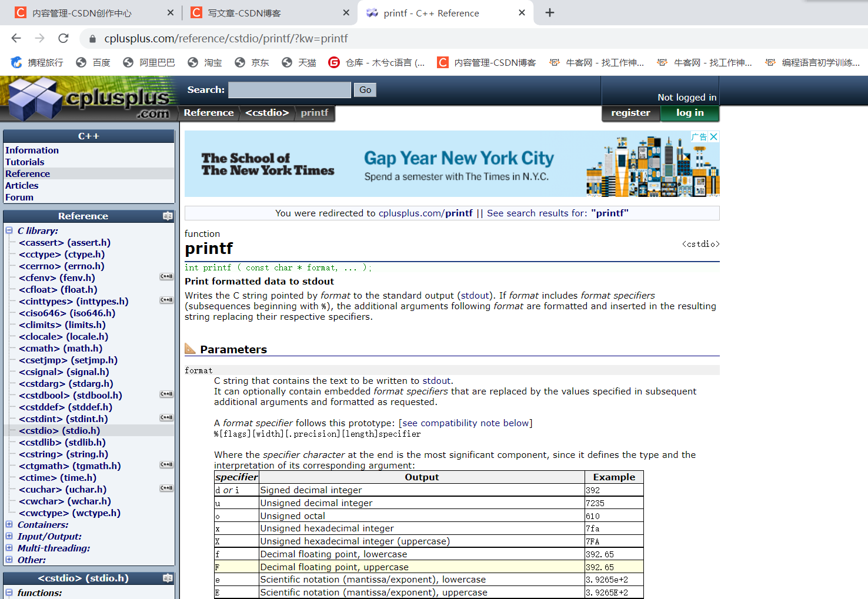The width and height of the screenshot is (868, 599).
Task: Open <cmath> (math.h) reference
Action: tap(61, 349)
